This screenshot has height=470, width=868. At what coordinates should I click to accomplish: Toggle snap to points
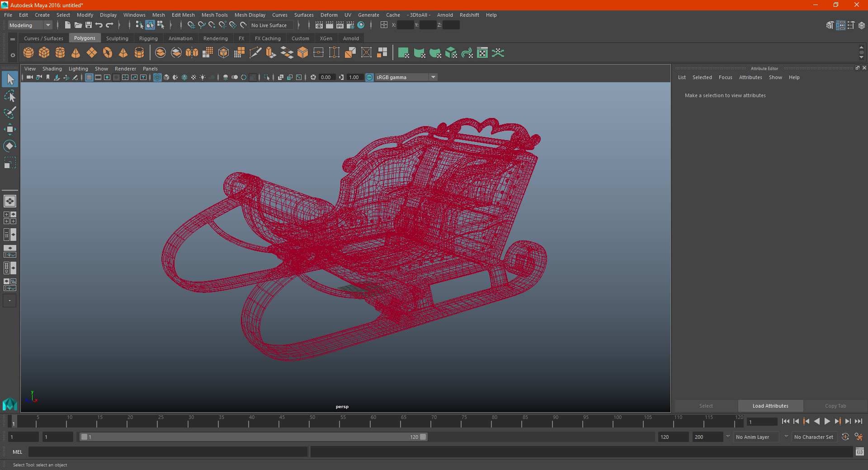point(212,25)
